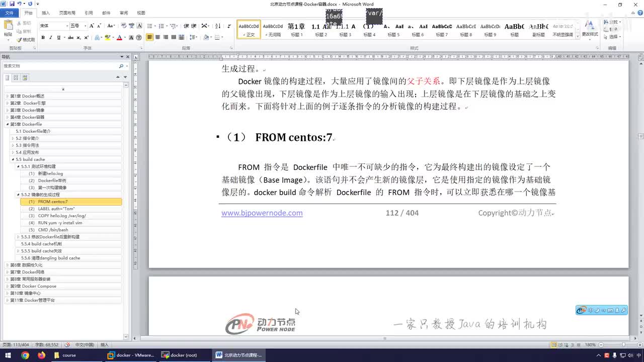The width and height of the screenshot is (644, 362).
Task: Click the bullet list icon
Action: pos(150,26)
